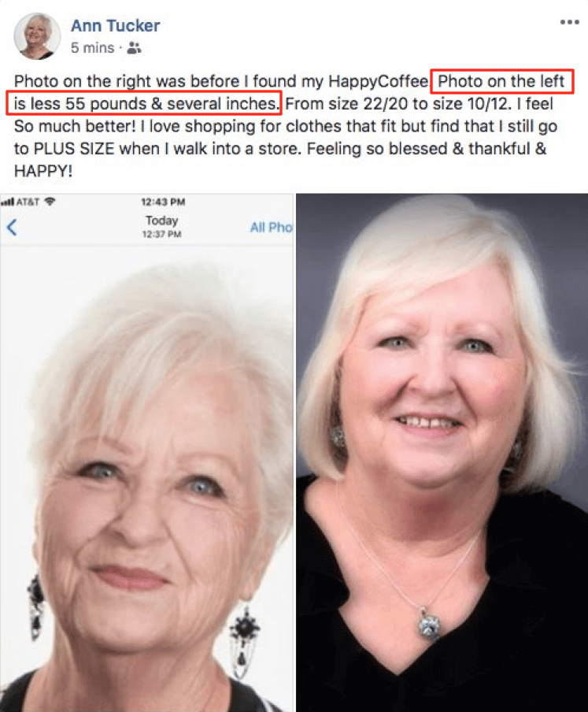The height and width of the screenshot is (712, 588).
Task: Click the word HAPPY! ending the post
Action: (43, 171)
